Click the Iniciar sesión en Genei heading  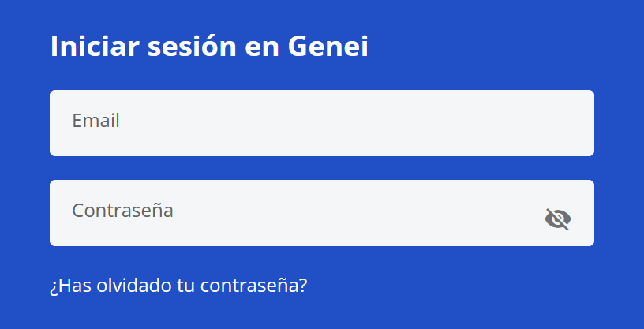pos(209,47)
